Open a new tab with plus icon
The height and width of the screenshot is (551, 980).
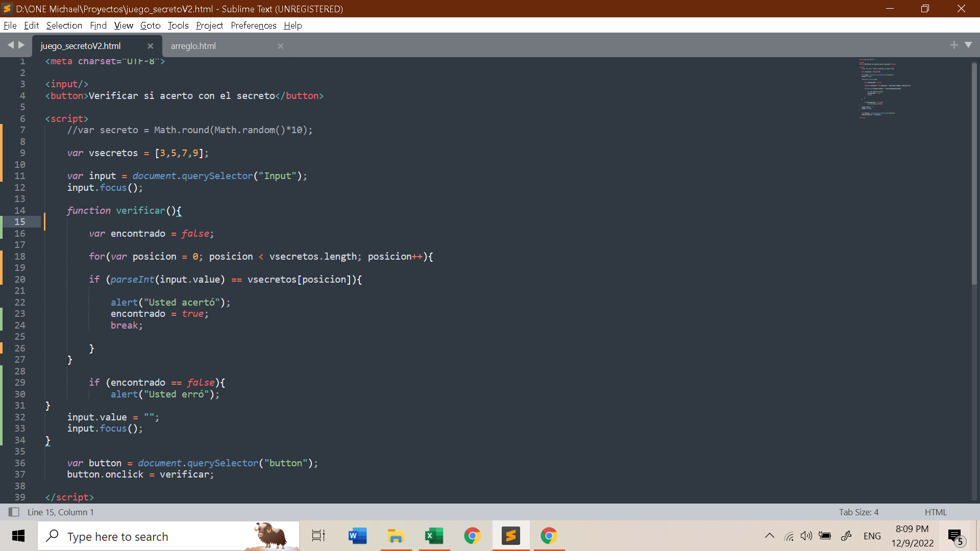pyautogui.click(x=953, y=45)
